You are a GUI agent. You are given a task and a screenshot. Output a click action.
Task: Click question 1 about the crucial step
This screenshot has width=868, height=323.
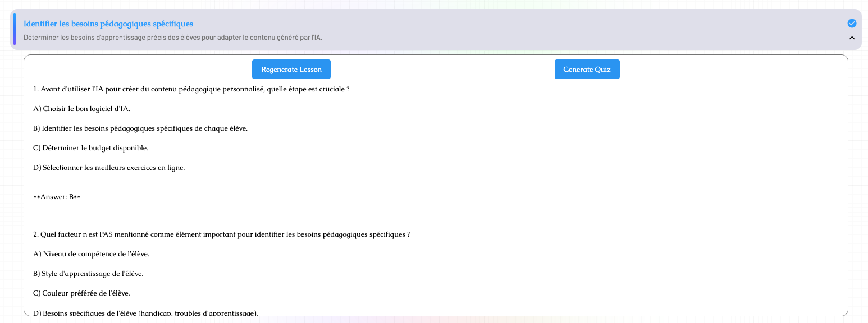coord(191,89)
